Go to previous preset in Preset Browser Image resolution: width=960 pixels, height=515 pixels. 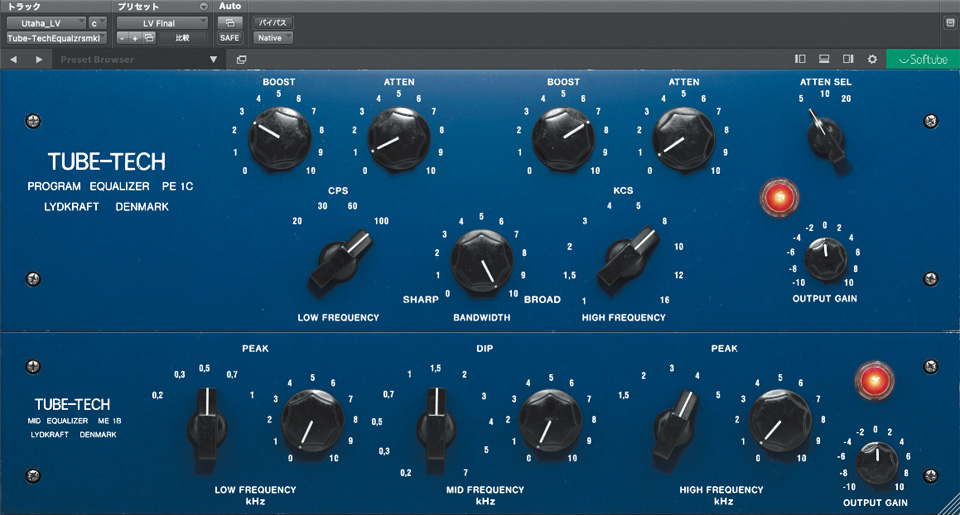tap(13, 59)
